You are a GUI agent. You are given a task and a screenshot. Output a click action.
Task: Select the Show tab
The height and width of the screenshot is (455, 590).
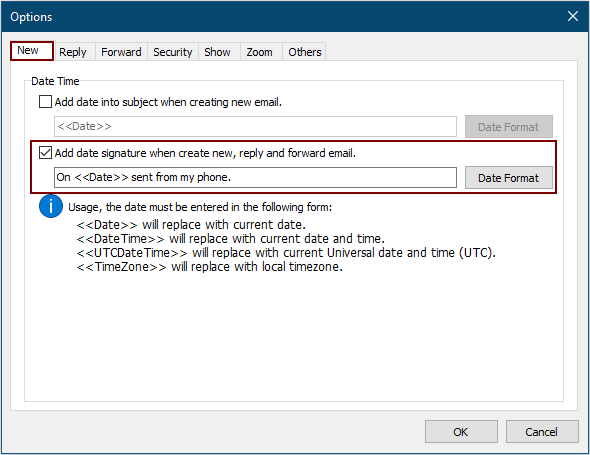tap(217, 52)
